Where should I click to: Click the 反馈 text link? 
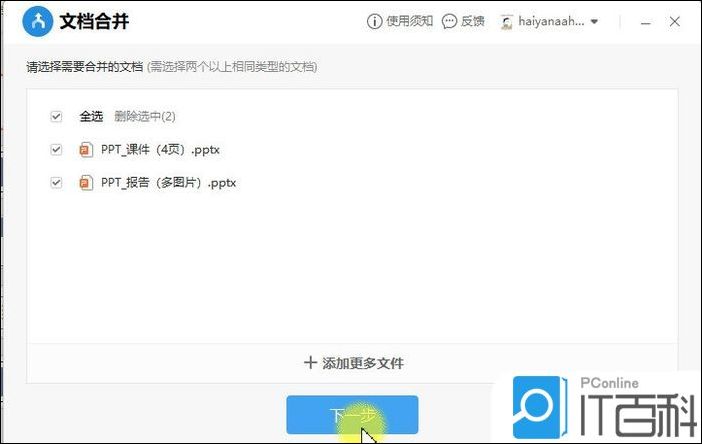pyautogui.click(x=473, y=21)
